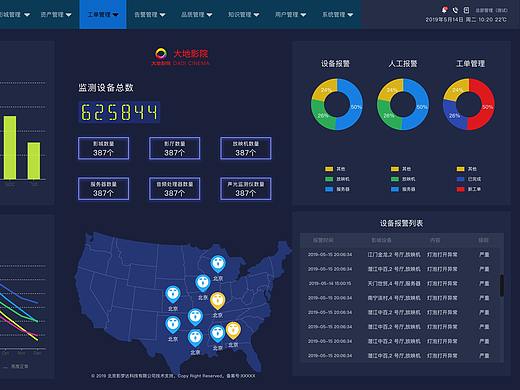Expand the 系统管理 dropdown arrow
This screenshot has width=520, height=390.
click(x=350, y=15)
